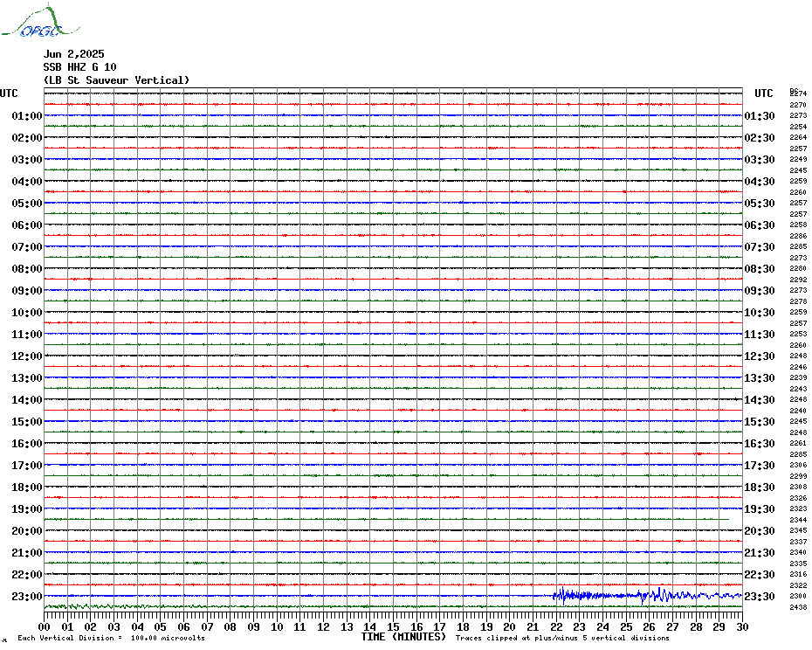
Task: Click the DC offset value '2254'
Action: [x=798, y=127]
